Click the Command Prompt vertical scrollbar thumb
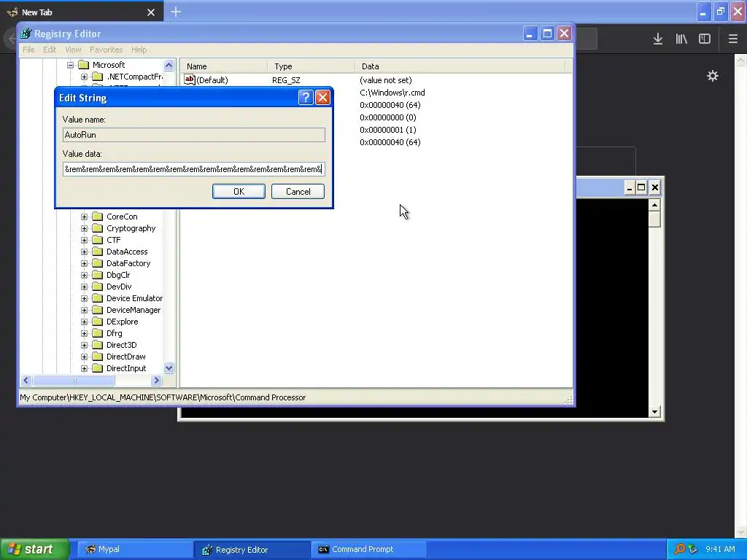 654,219
